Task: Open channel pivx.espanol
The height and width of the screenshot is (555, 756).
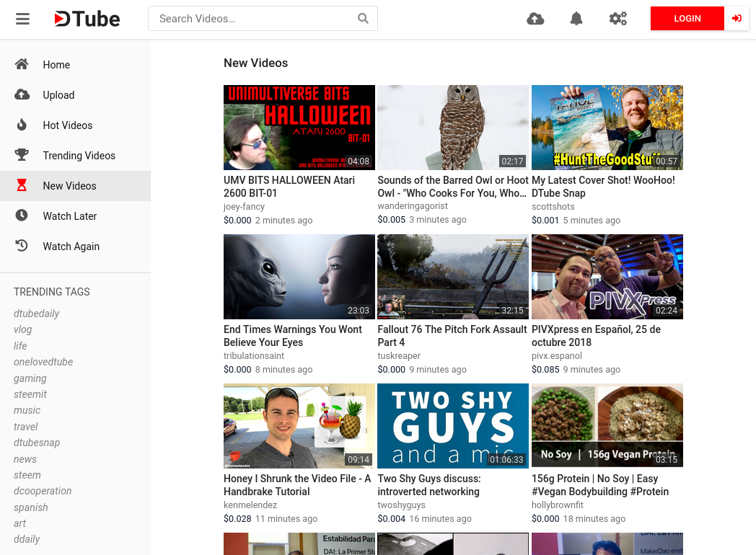Action: tap(557, 355)
